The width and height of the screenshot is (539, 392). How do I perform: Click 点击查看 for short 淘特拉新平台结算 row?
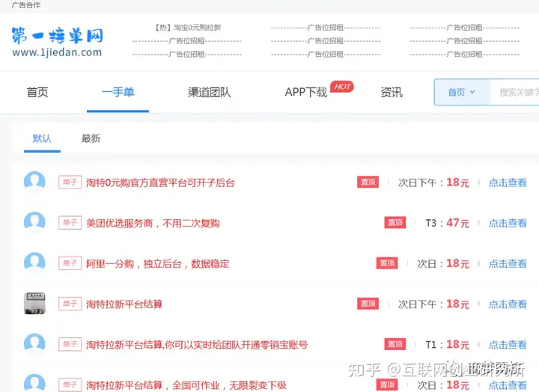pos(508,304)
